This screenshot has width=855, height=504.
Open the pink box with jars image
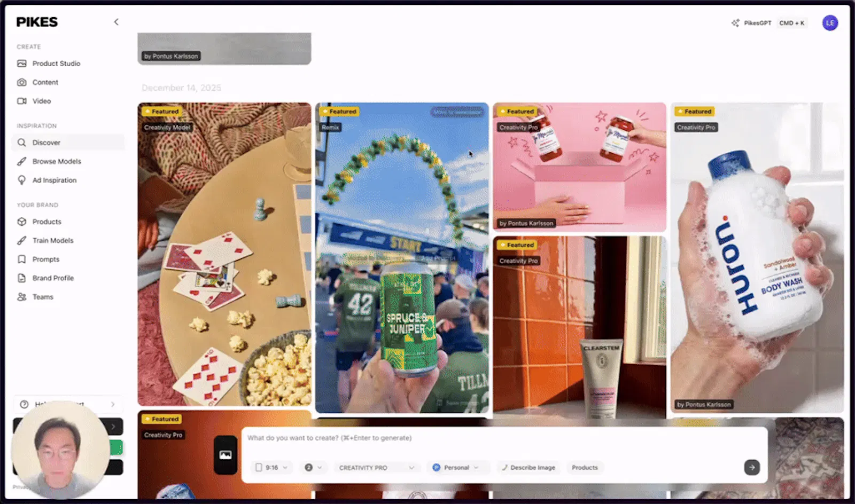click(x=579, y=167)
